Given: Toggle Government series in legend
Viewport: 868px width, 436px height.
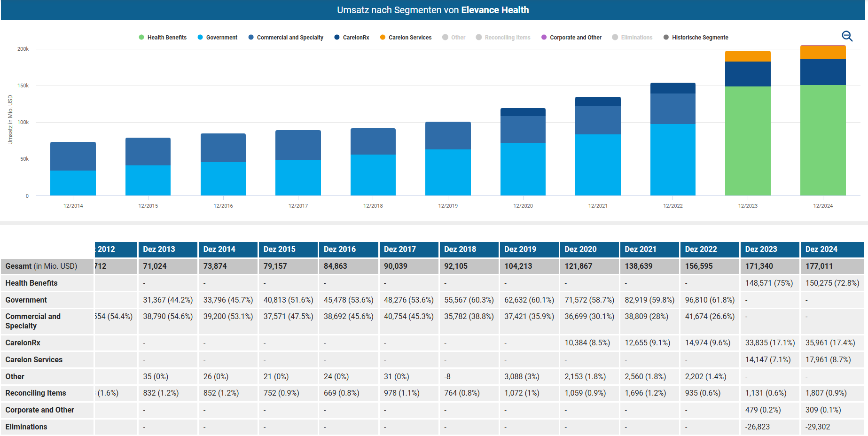Looking at the screenshot, I should point(221,38).
